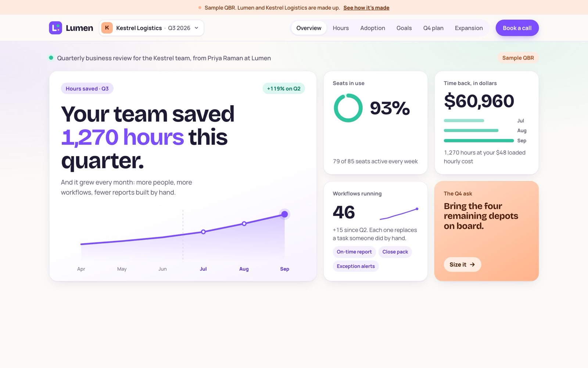Click the '1,270 hours' purple headline text
Screen dimensions: 588x368
coord(122,137)
